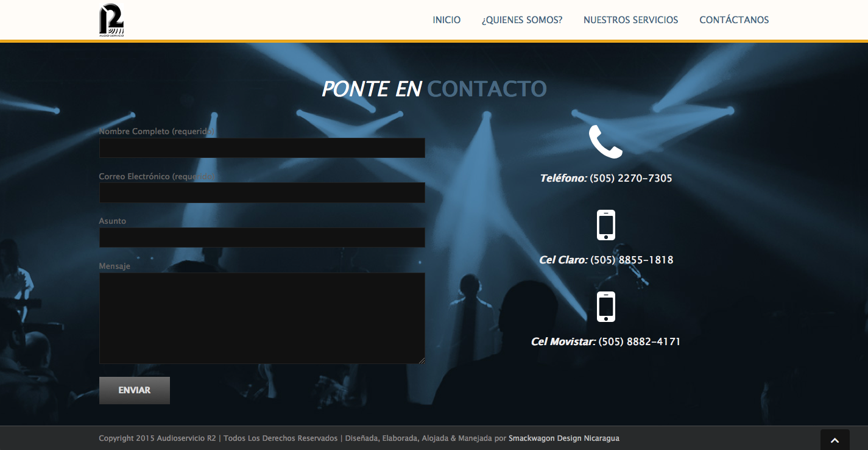Screen dimensions: 868x450
Task: Click the mobile phone icon above Cel Claro
Action: 605,225
